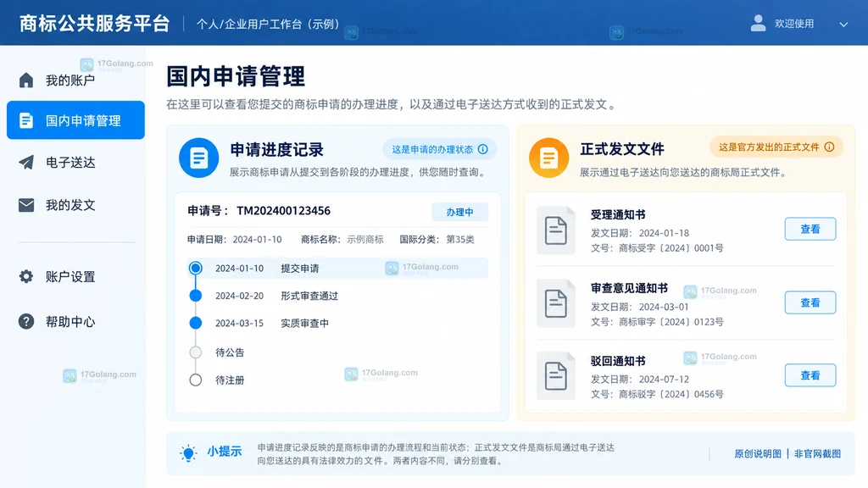This screenshot has height=488, width=868.
Task: Click the 2024-03-15 date in timeline
Action: pos(239,323)
